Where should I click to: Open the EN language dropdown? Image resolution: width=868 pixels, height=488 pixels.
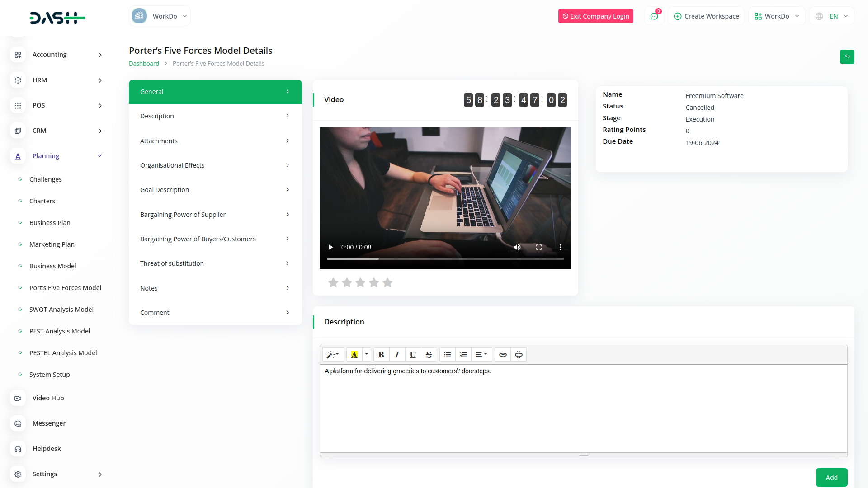(833, 16)
